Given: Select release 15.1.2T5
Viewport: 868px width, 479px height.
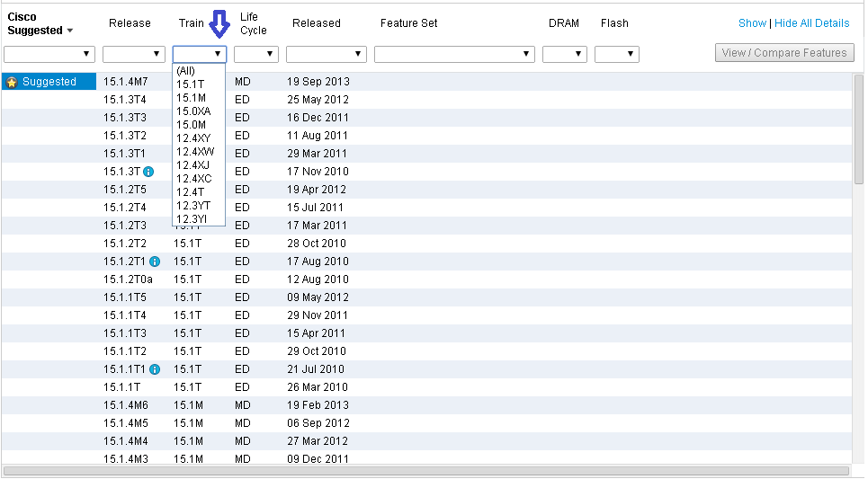Looking at the screenshot, I should tap(124, 190).
